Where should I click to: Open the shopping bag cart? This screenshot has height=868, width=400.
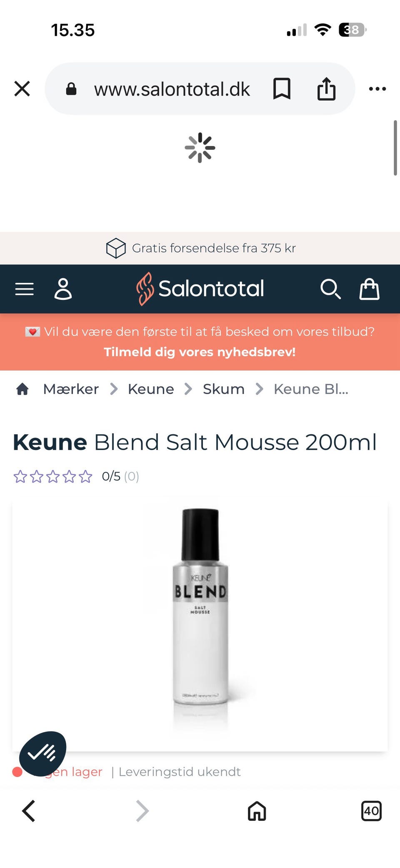click(369, 289)
